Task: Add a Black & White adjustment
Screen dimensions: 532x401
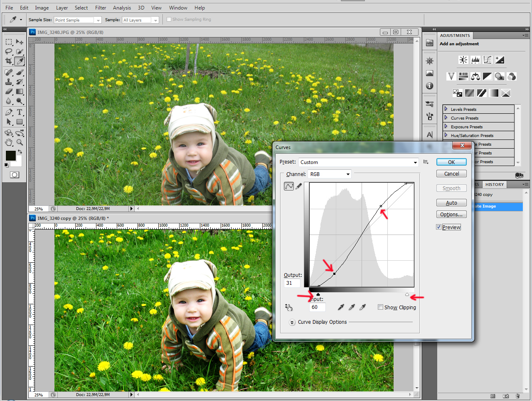Action: pos(488,76)
